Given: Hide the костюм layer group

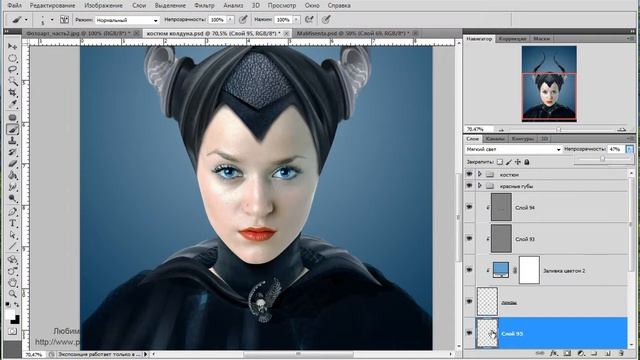Looking at the screenshot, I should 469,174.
